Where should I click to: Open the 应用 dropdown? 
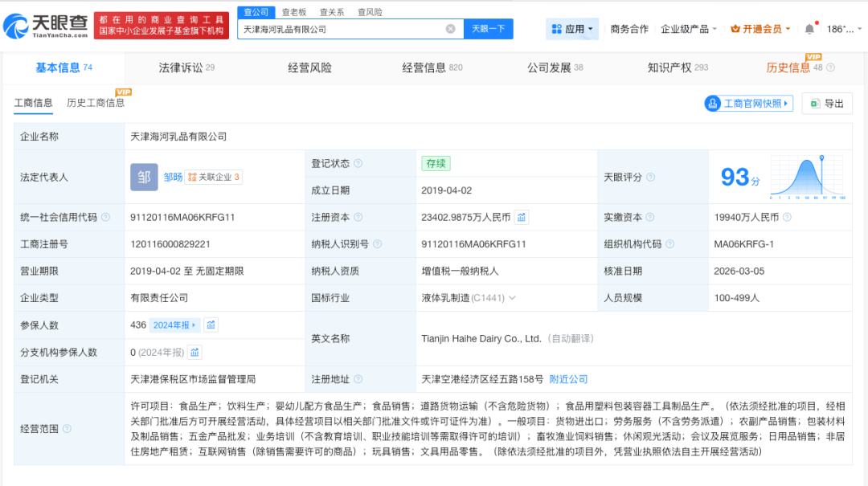click(x=572, y=29)
